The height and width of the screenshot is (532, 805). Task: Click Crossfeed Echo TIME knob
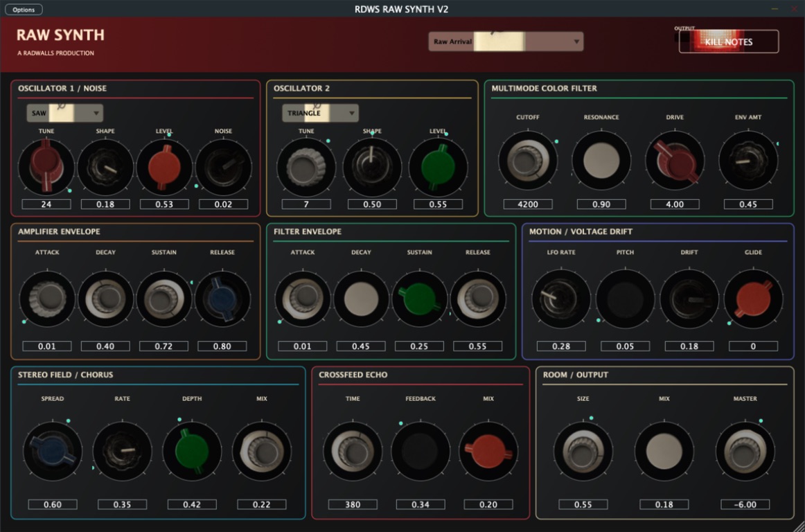pos(353,452)
